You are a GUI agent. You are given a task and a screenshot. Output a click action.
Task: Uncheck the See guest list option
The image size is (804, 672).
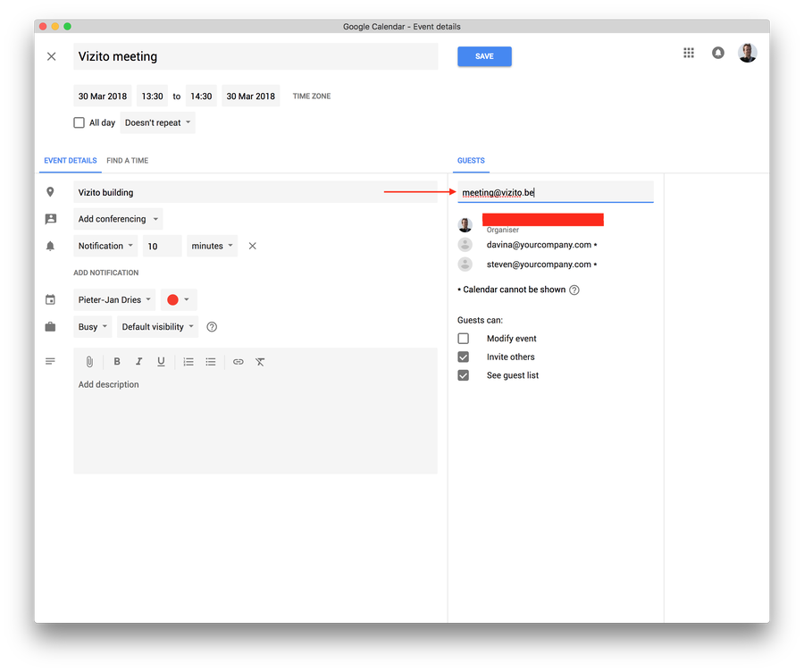click(463, 375)
